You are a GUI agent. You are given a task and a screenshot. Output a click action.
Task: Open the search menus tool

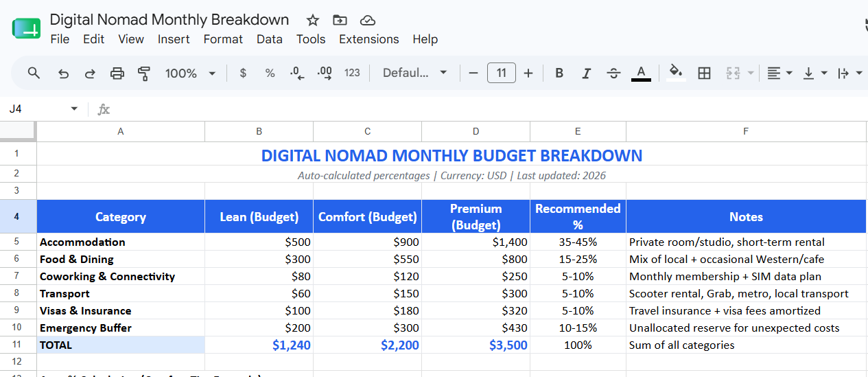34,73
